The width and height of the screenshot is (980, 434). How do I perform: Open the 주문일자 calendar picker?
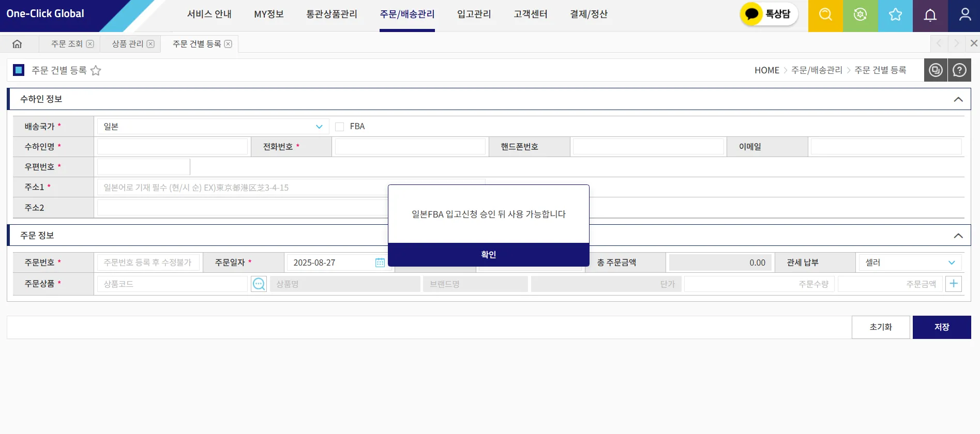(x=380, y=262)
